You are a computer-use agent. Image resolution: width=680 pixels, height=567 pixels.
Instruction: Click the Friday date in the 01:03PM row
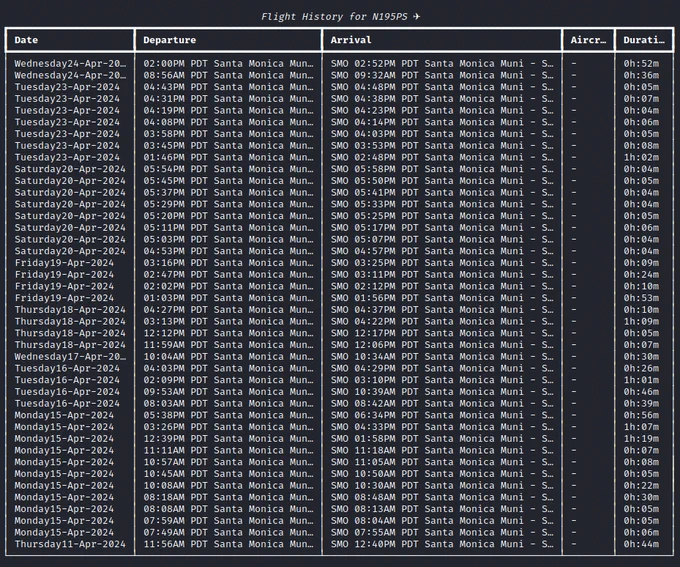click(64, 298)
